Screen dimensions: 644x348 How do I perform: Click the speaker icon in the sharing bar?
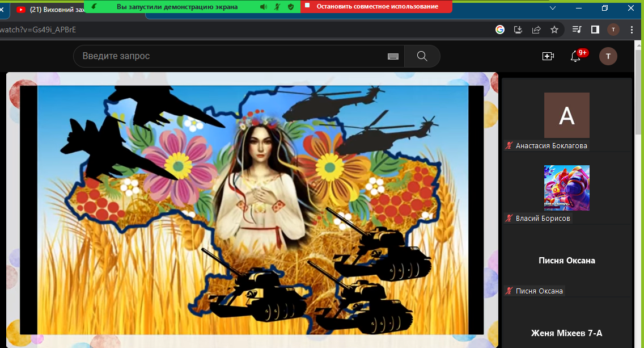click(263, 7)
